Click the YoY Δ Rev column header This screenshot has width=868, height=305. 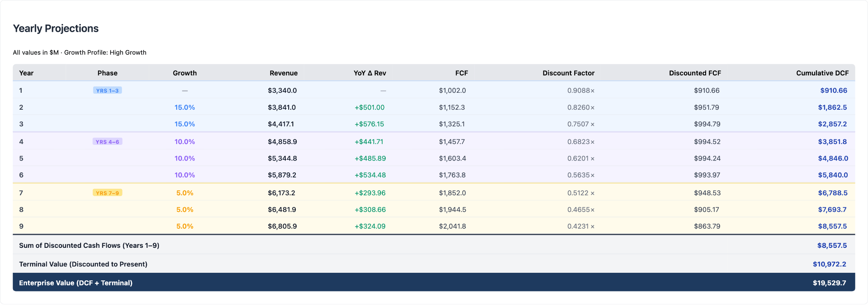click(x=370, y=73)
